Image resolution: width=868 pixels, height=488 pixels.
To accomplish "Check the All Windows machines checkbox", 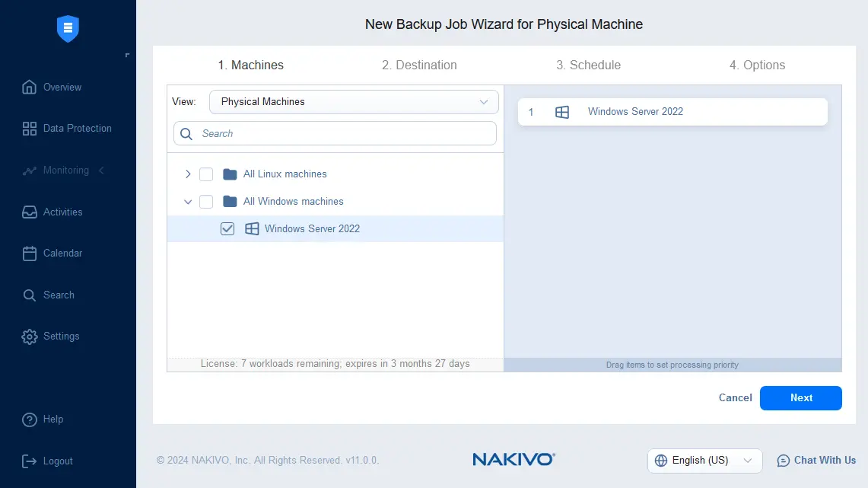I will click(x=206, y=202).
